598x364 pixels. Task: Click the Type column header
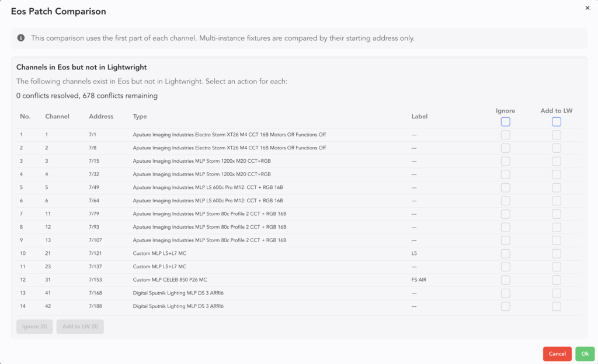pos(140,116)
